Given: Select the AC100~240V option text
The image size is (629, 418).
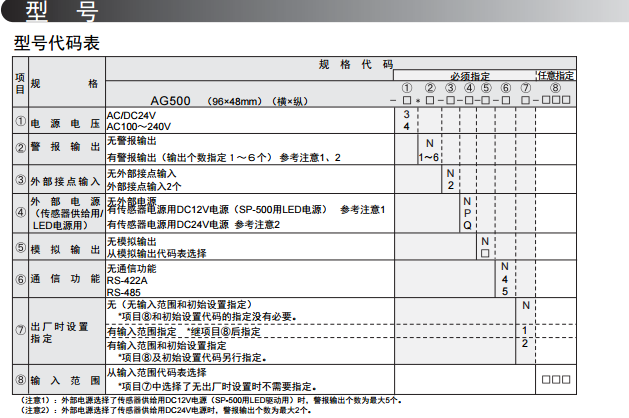Looking at the screenshot, I should click(139, 127).
